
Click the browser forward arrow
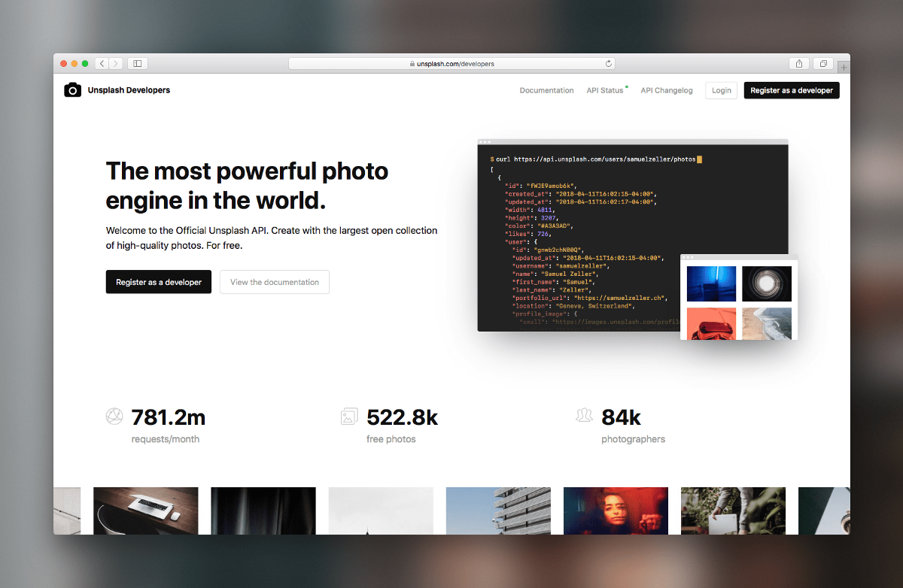click(116, 63)
